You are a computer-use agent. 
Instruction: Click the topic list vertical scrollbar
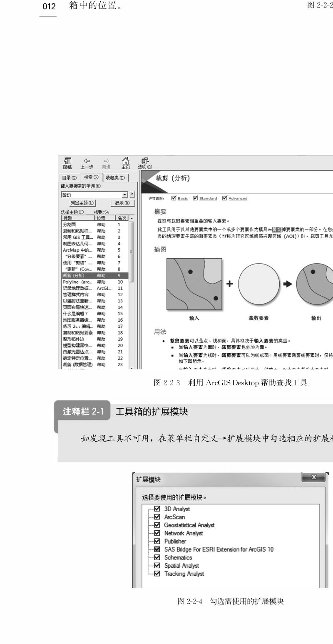[x=132, y=252]
